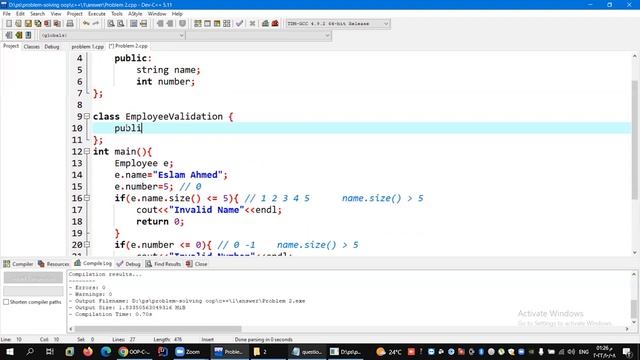Image resolution: width=640 pixels, height=360 pixels.
Task: Open the Search menu
Action: click(38, 13)
